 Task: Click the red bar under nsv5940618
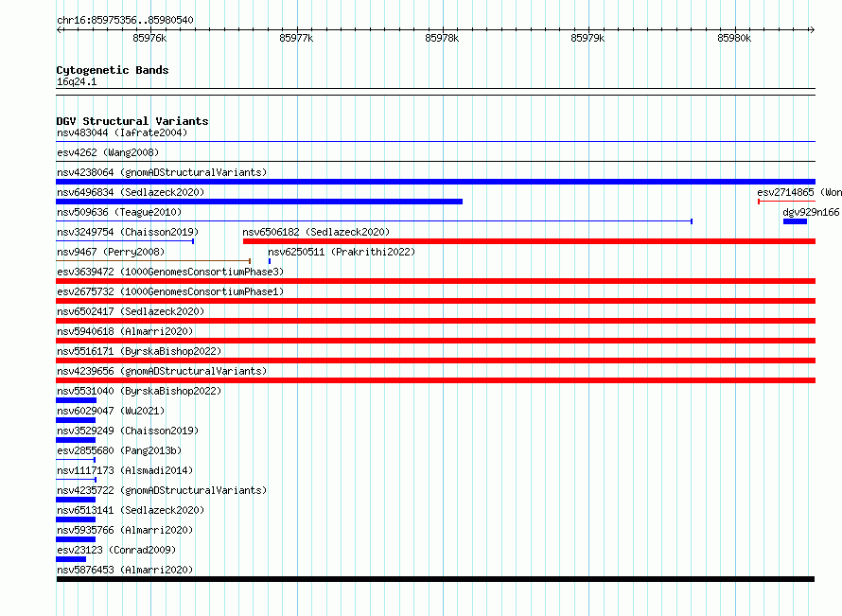tap(435, 341)
